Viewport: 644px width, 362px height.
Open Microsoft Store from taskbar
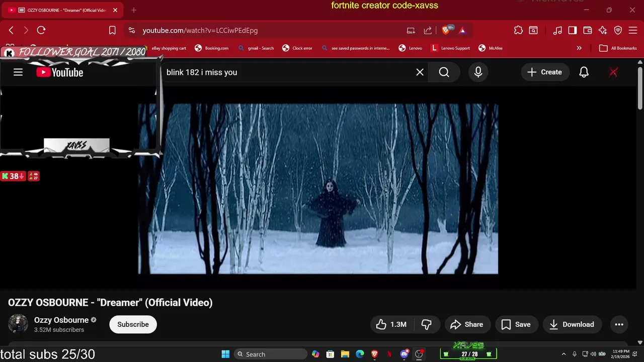[x=330, y=354]
